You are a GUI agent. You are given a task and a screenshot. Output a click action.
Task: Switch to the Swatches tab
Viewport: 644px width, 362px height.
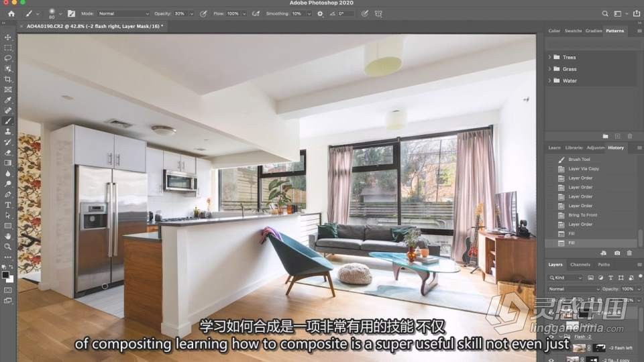[573, 31]
